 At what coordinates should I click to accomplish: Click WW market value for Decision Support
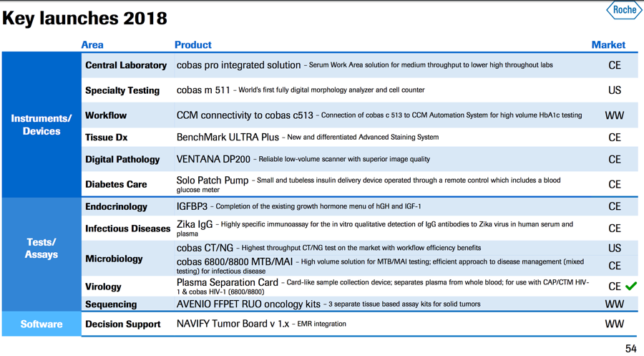pos(615,324)
